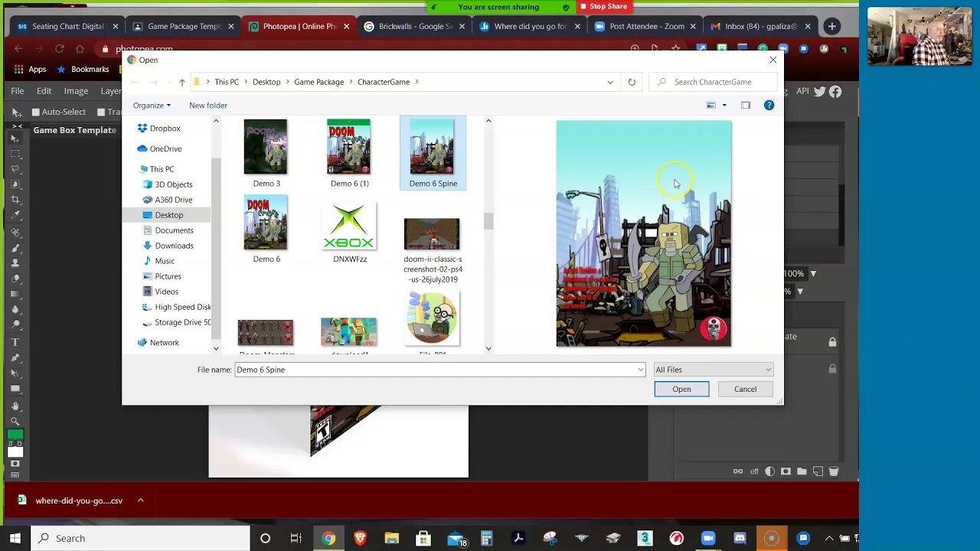
Task: Select the Gradient tool in Photopea
Action: [x=15, y=294]
